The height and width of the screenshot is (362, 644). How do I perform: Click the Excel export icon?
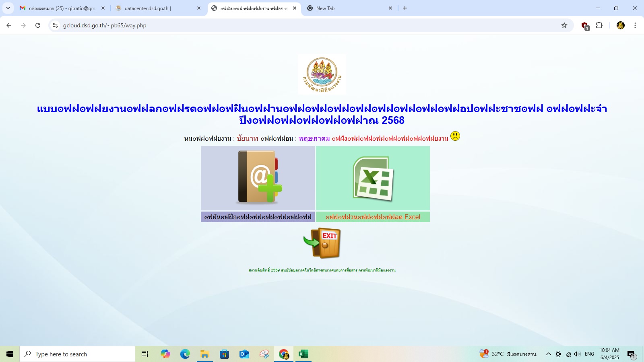coord(373,178)
